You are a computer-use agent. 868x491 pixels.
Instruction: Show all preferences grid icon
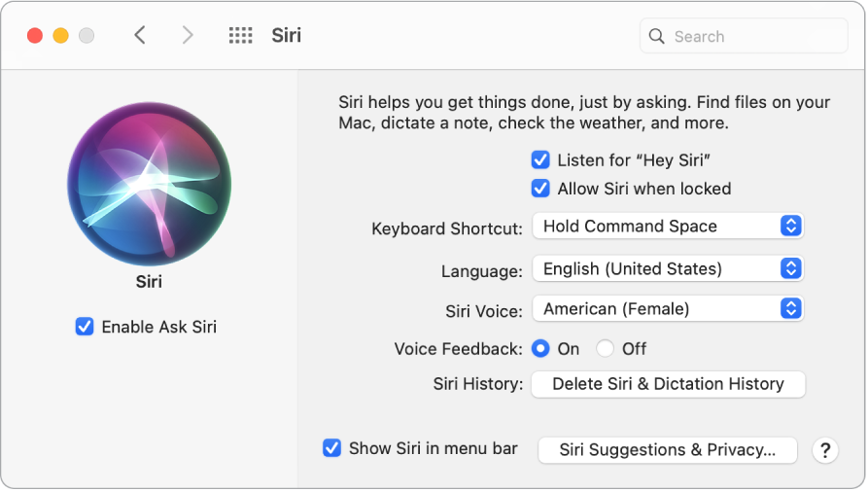tap(241, 35)
